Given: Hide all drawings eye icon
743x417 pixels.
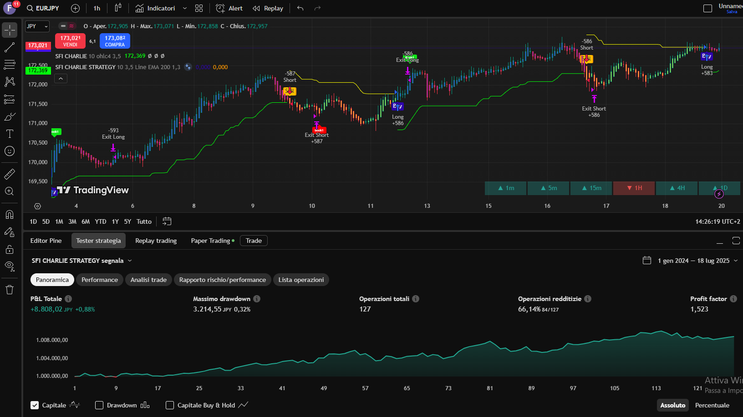Looking at the screenshot, I should click(9, 266).
